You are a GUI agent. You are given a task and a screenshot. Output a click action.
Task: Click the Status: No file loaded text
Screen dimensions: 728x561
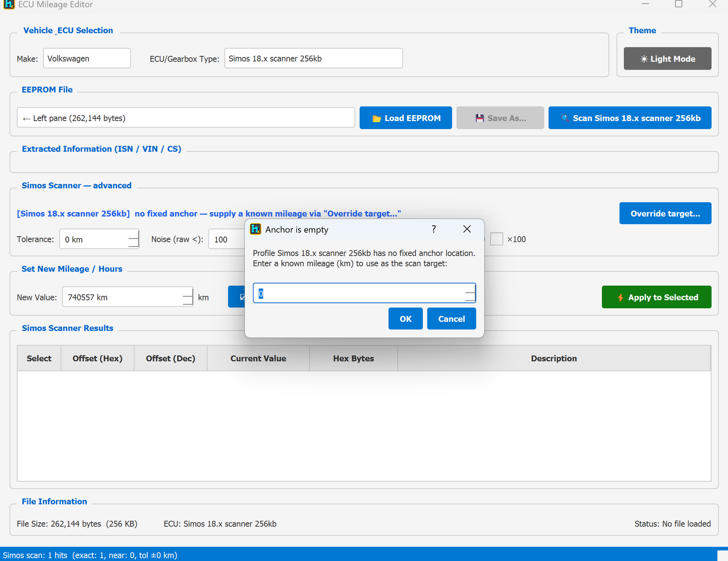coord(672,524)
